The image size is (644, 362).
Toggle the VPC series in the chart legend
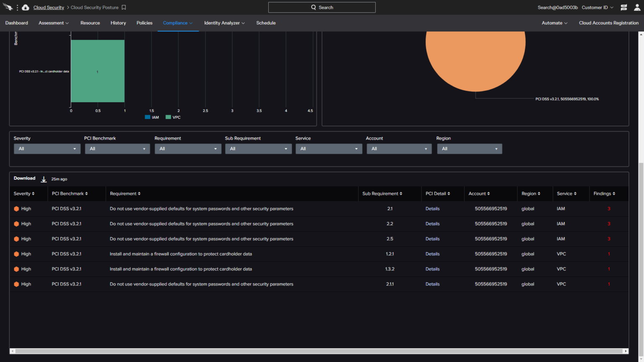pyautogui.click(x=173, y=117)
